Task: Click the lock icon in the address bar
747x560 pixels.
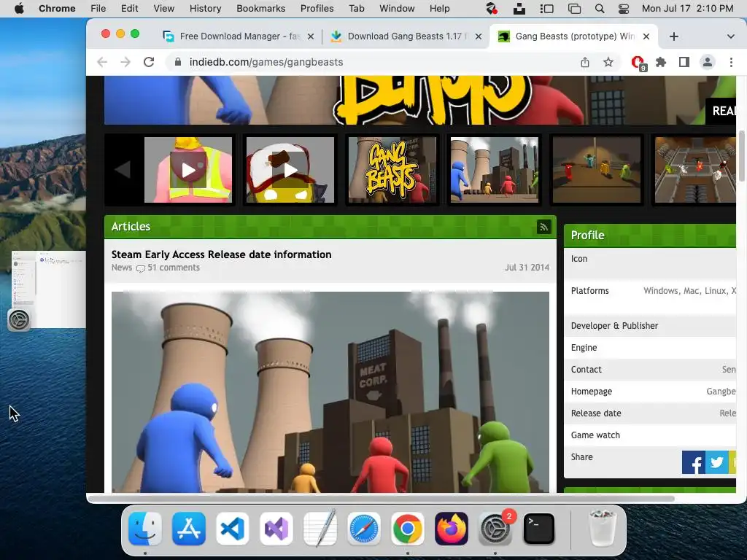Action: pos(178,62)
